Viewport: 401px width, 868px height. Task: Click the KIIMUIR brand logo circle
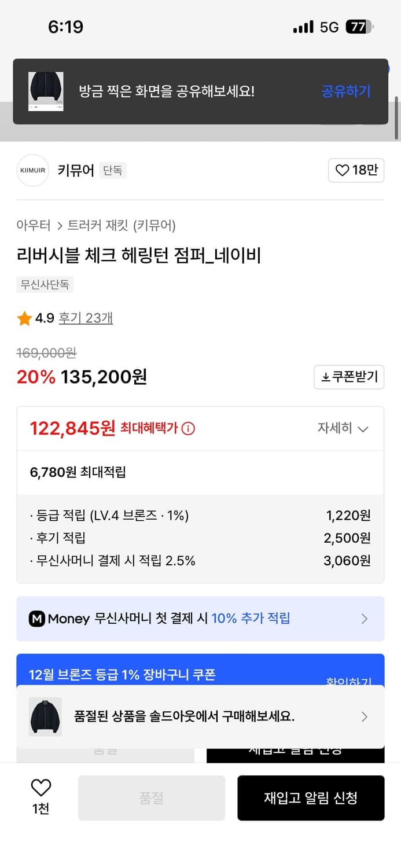click(x=32, y=170)
